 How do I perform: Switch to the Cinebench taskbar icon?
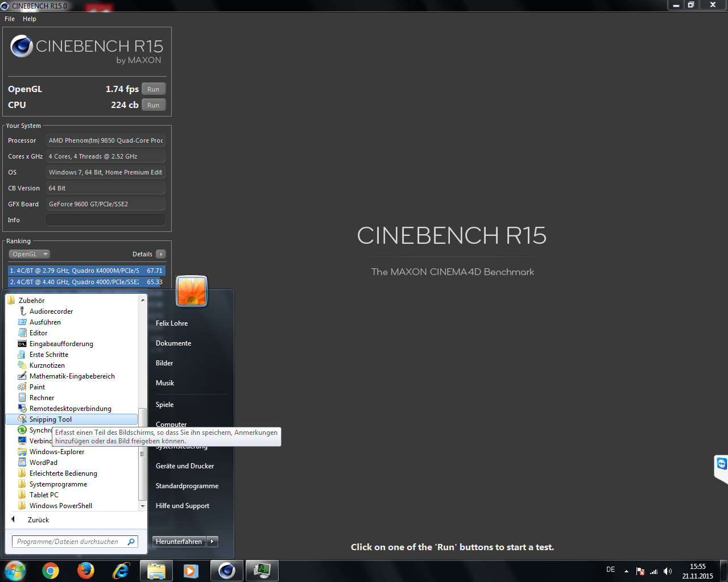(227, 571)
